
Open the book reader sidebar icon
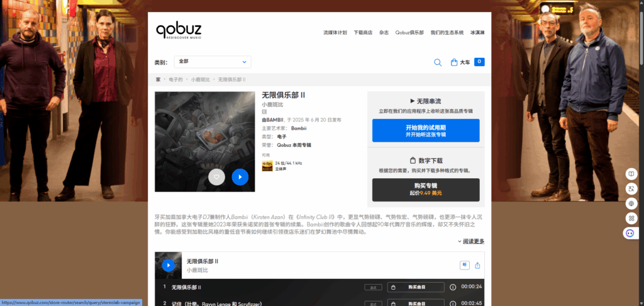[x=631, y=174]
